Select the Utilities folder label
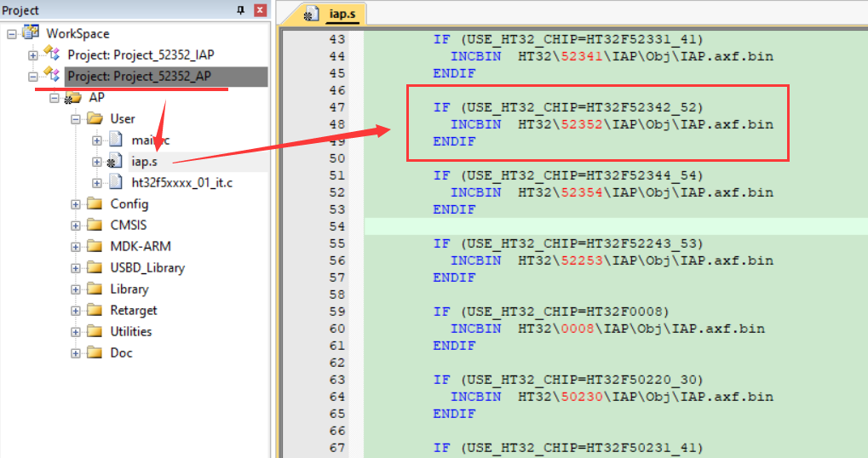The width and height of the screenshot is (868, 458). [x=131, y=331]
